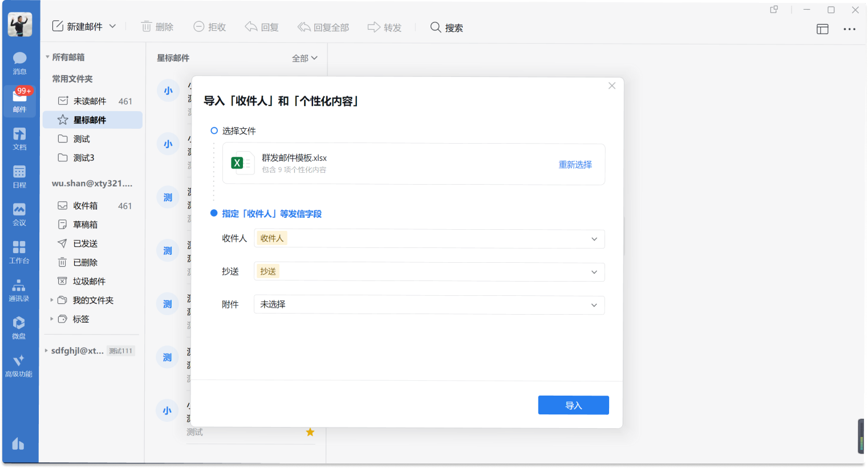Open the 抄送 field dropdown
868x468 pixels.
(594, 272)
